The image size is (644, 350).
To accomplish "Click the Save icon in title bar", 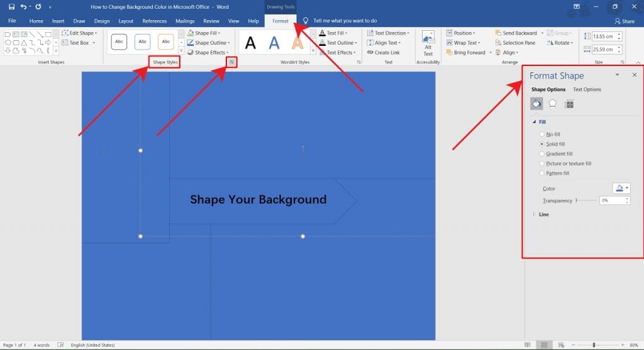I will point(11,6).
